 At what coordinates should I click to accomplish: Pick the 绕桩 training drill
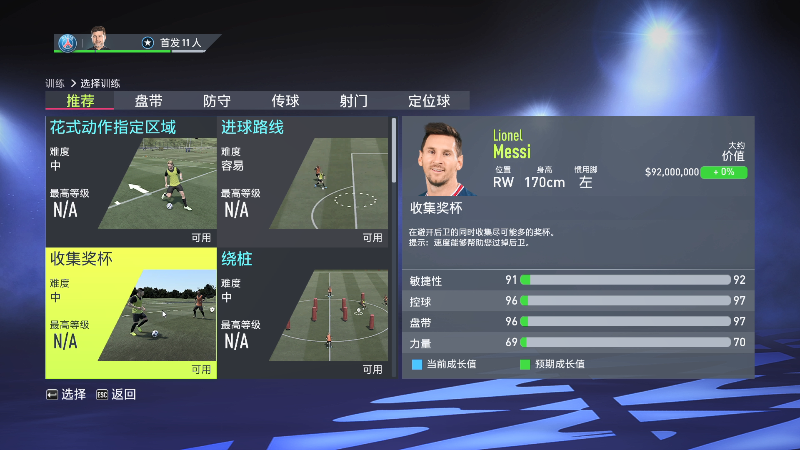(x=303, y=313)
